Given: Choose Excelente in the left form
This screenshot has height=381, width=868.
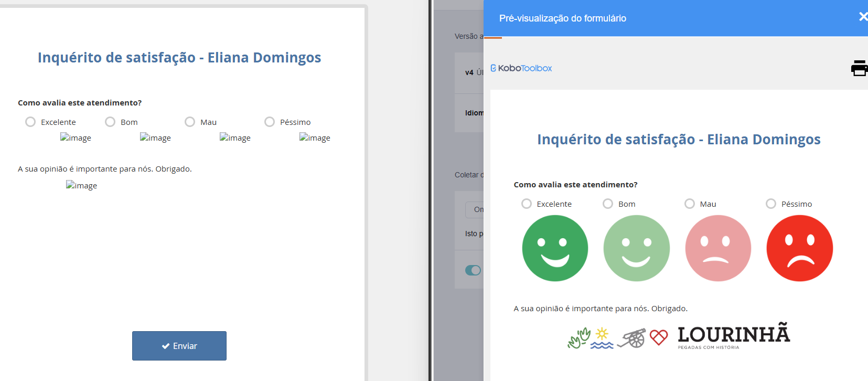Looking at the screenshot, I should 30,122.
